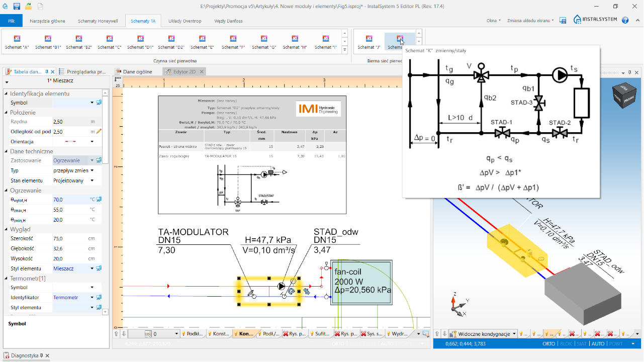The width and height of the screenshot is (644, 362).
Task: Pin the Diagnostyka panel
Action: pyautogui.click(x=41, y=355)
